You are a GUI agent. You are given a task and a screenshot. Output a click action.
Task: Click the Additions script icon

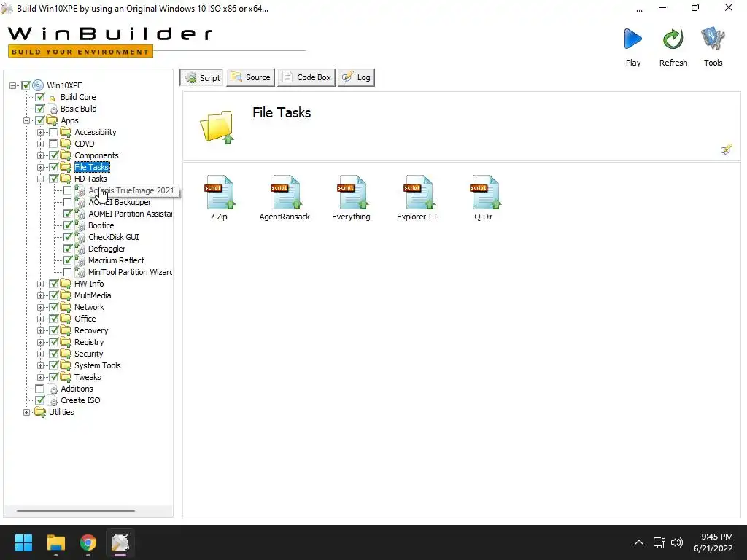click(53, 389)
